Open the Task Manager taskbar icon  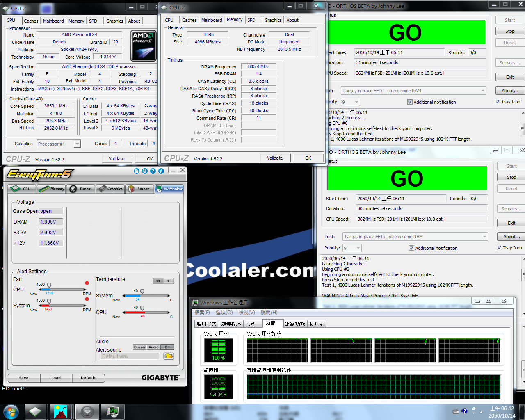point(112,411)
